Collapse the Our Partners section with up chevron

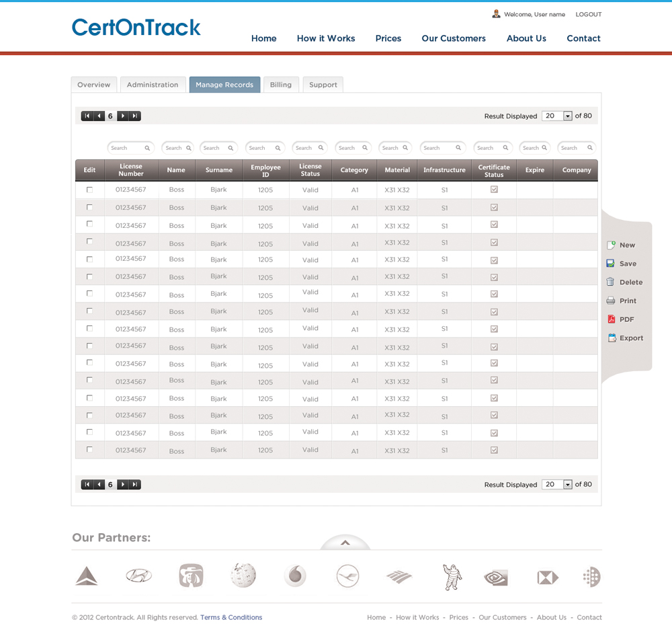pos(345,543)
